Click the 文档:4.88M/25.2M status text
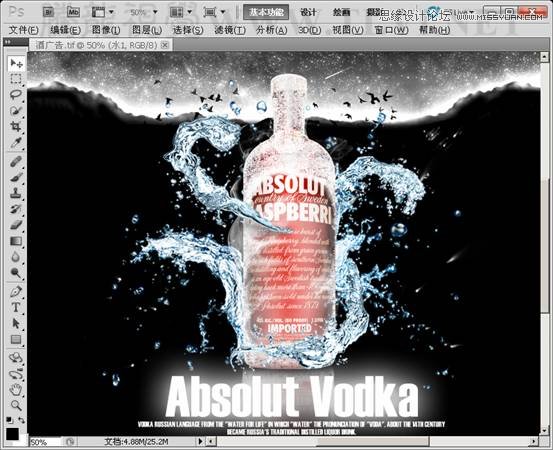This screenshot has height=450, width=553. [137, 442]
